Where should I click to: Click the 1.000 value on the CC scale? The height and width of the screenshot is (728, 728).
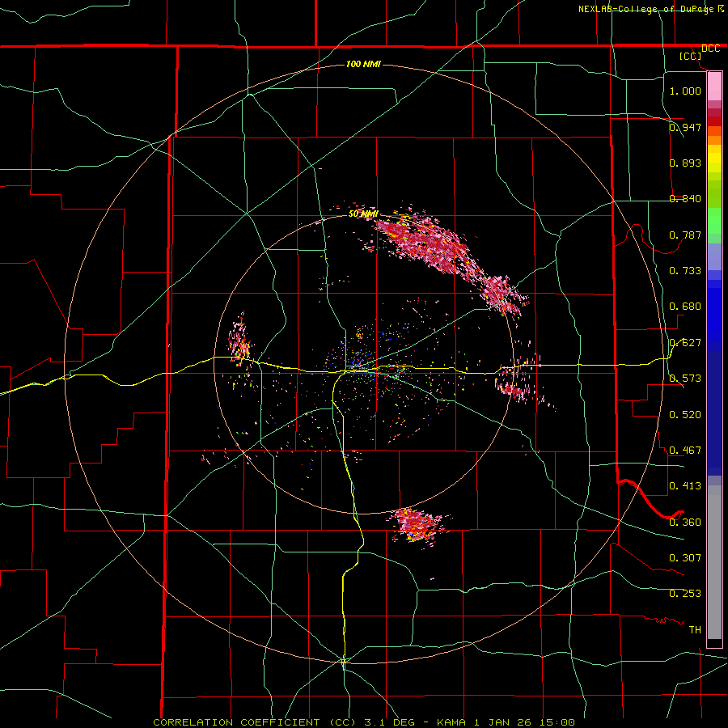click(685, 91)
